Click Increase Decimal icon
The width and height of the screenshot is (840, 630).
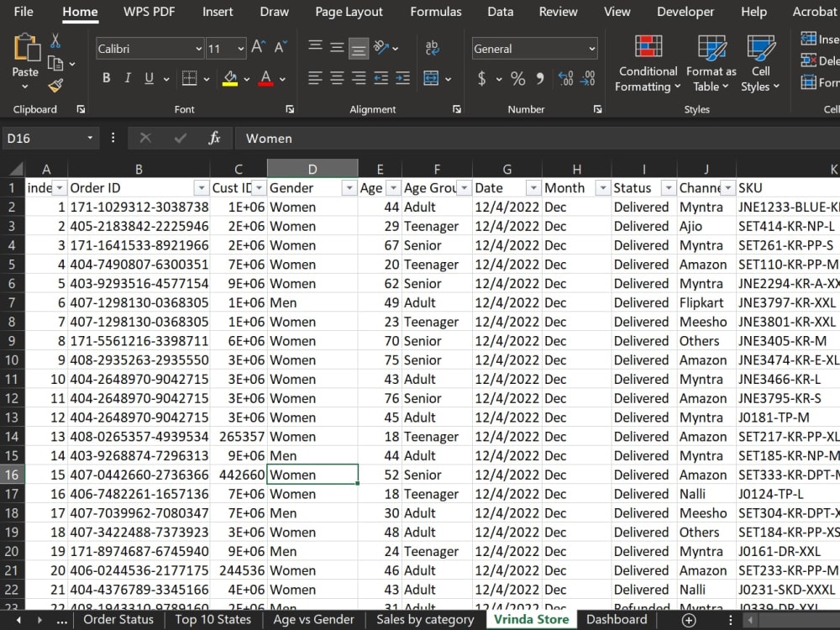tap(565, 78)
